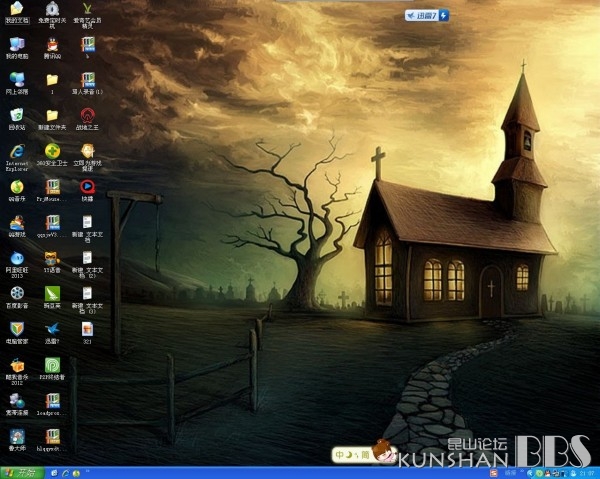The image size is (600, 479).
Task: Open the P2P终结者 shortcut
Action: coord(52,368)
